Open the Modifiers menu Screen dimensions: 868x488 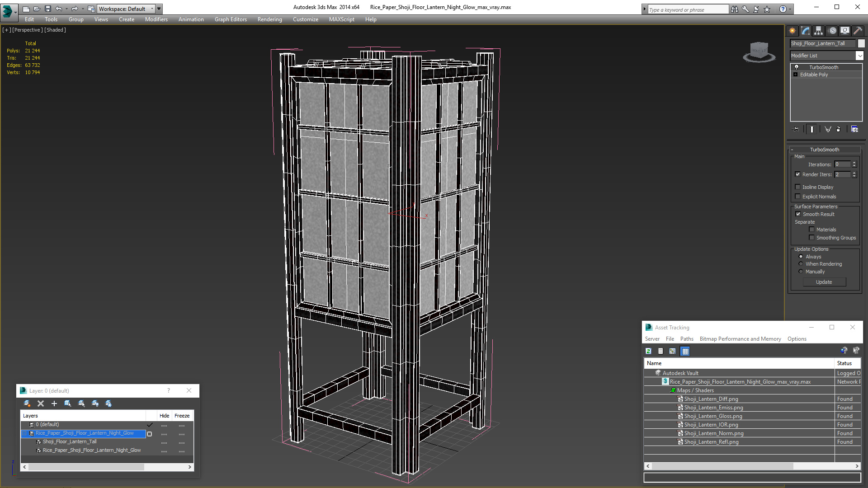tap(156, 19)
